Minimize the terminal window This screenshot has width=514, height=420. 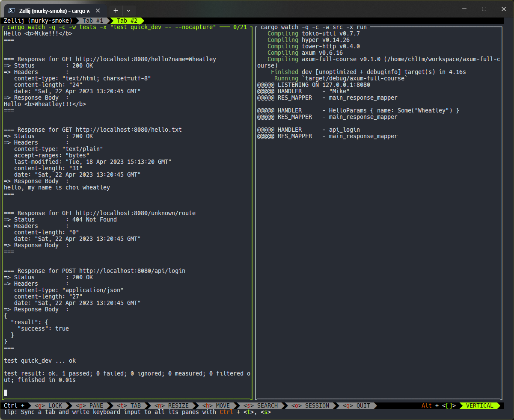(464, 9)
